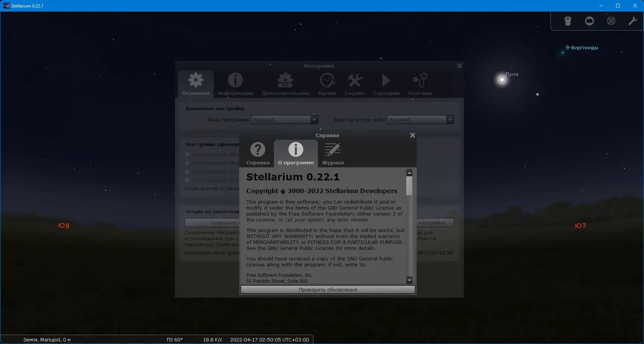The image size is (644, 344).
Task: Select the О программе tab
Action: tap(296, 154)
